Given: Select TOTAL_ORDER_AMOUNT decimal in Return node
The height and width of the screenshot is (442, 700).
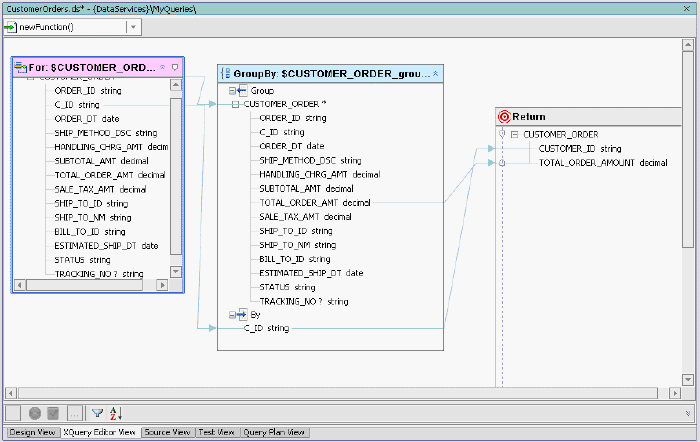Looking at the screenshot, I should pyautogui.click(x=603, y=163).
